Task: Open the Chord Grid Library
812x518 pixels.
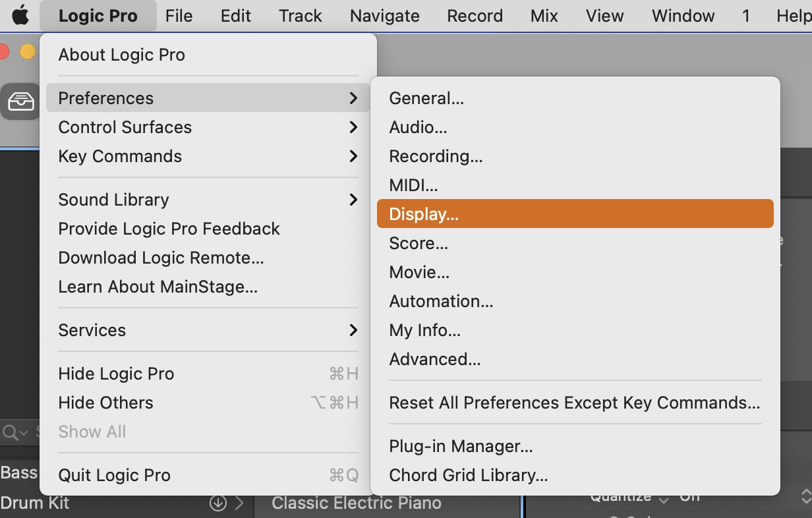Action: pos(575,475)
